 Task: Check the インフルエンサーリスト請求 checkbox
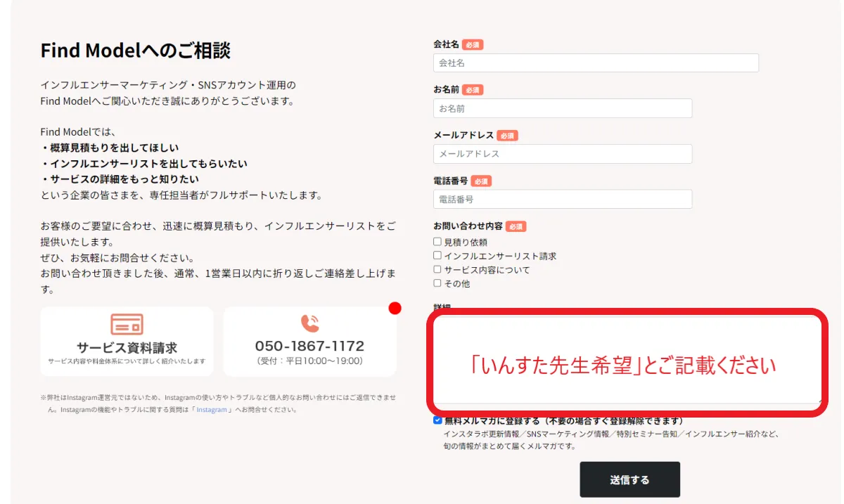pyautogui.click(x=437, y=256)
